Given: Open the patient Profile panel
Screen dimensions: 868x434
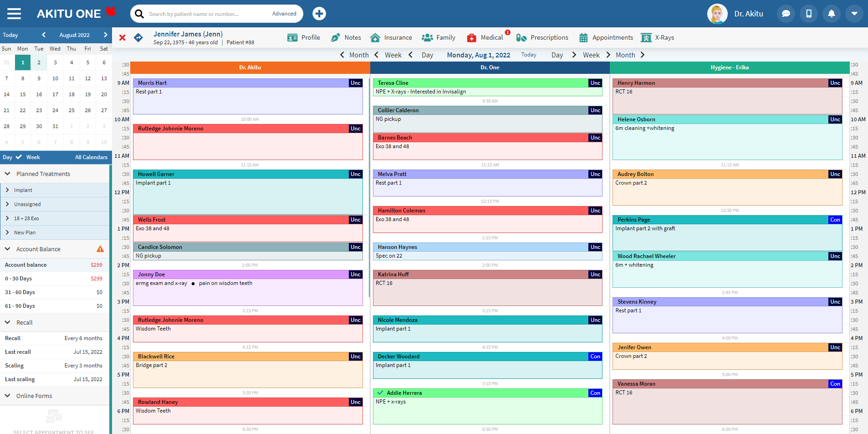Looking at the screenshot, I should click(x=304, y=37).
